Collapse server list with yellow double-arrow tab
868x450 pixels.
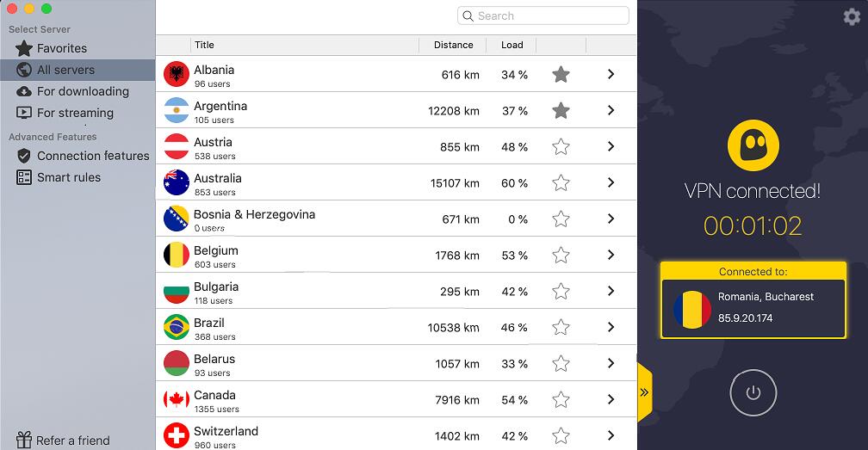[644, 392]
